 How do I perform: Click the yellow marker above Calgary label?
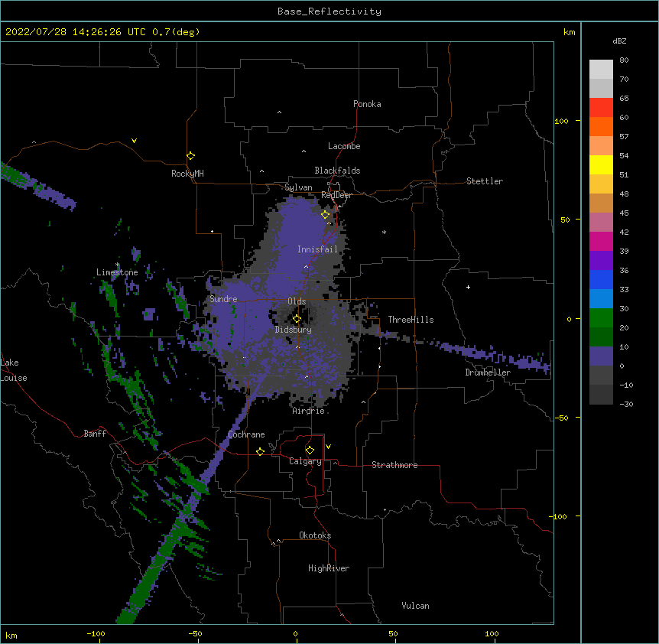point(310,450)
